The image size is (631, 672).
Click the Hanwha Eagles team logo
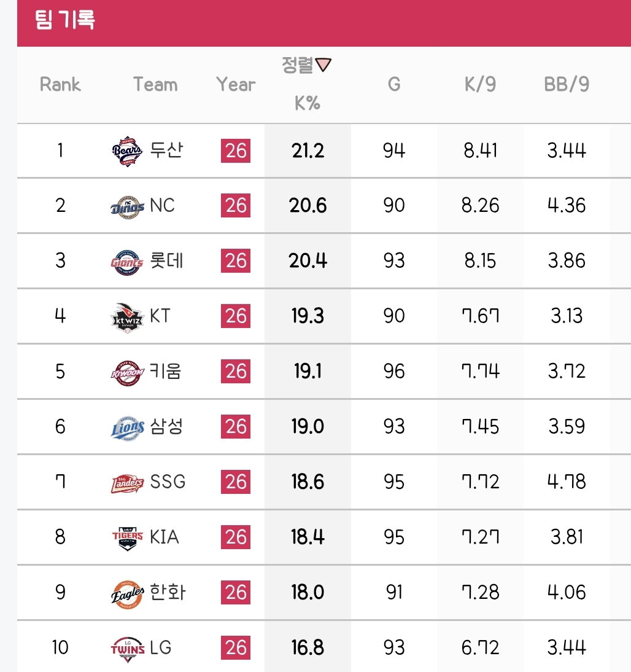tap(127, 594)
